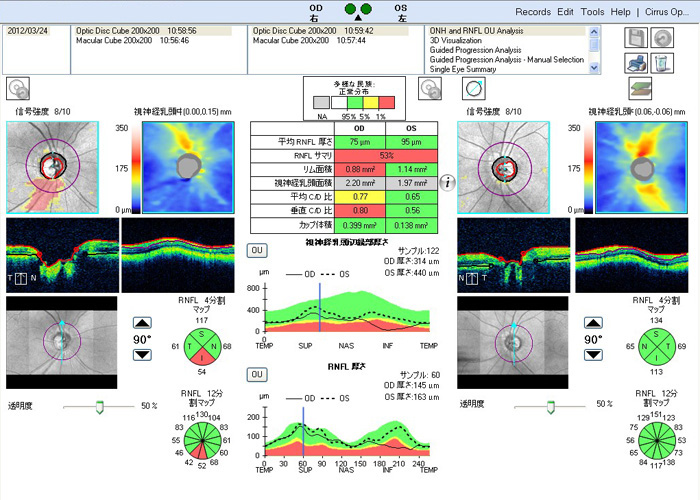Image resolution: width=700 pixels, height=500 pixels.
Task: Click the left eye transparency slider handle
Action: point(99,406)
